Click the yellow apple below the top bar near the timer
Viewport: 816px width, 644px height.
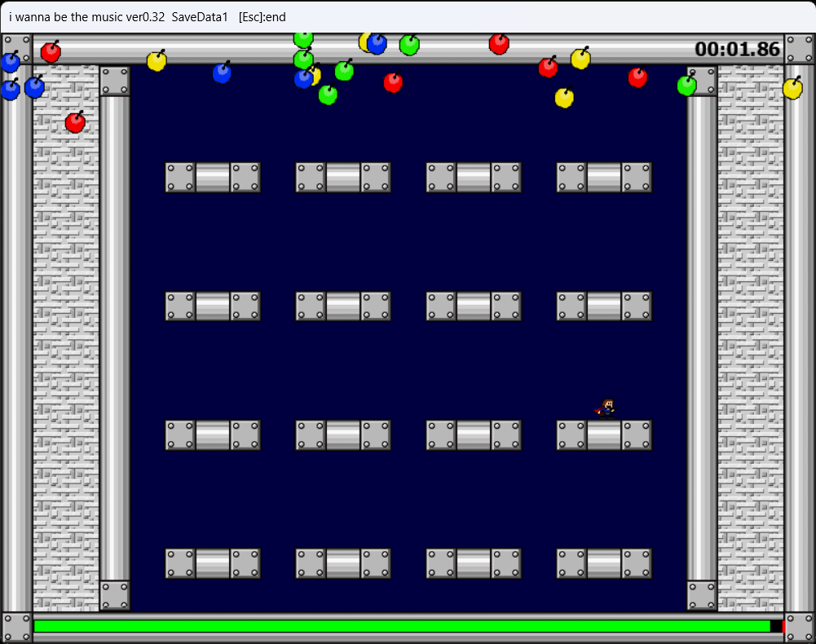[580, 59]
